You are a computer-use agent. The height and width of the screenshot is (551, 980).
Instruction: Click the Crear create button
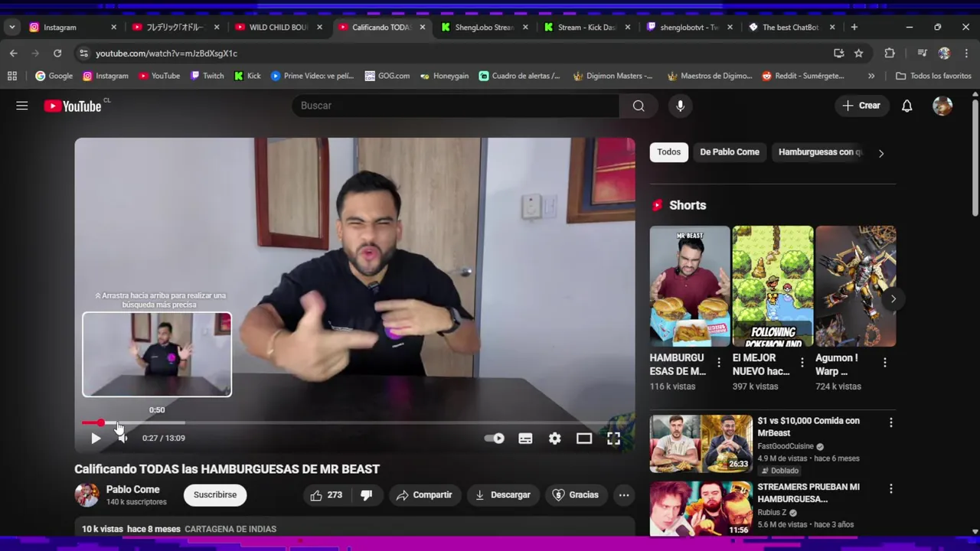click(861, 106)
